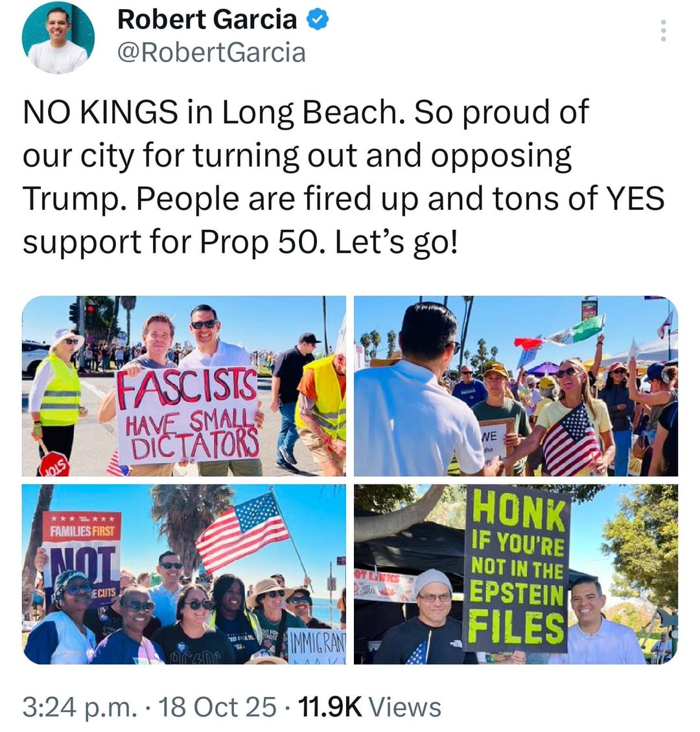
Task: Open the Fascists Have Small Dictators photo
Action: click(184, 386)
